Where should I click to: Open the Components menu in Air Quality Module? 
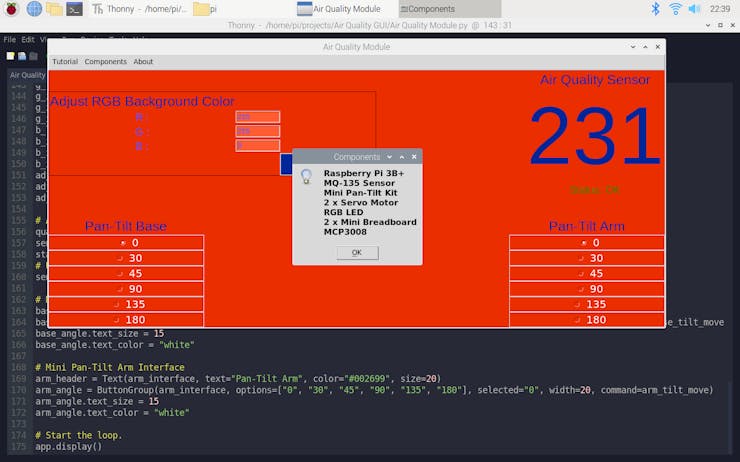tap(105, 61)
